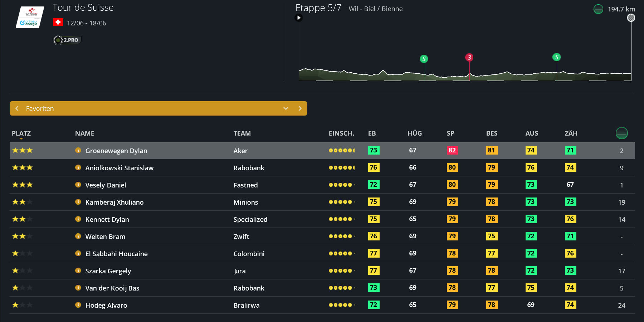Click the info icon beside Groenewegen Dylan
This screenshot has height=322, width=644.
point(78,150)
